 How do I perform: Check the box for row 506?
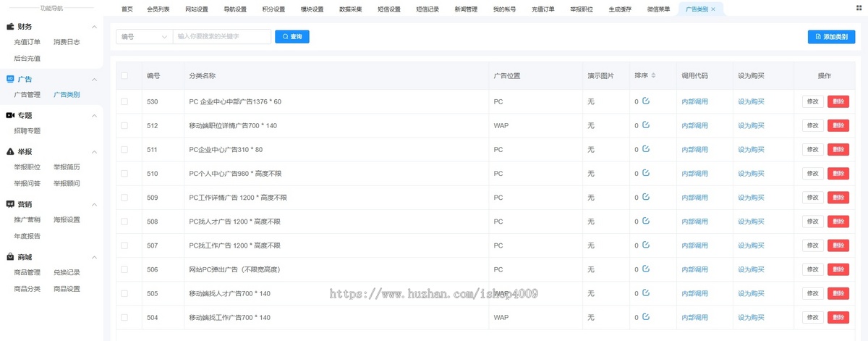pos(124,269)
